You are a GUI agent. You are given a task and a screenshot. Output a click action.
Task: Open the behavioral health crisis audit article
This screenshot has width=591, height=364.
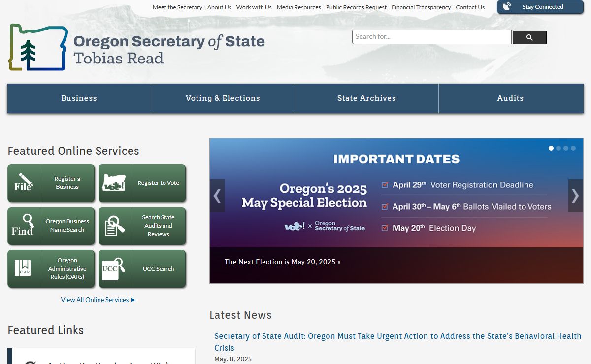pos(398,342)
